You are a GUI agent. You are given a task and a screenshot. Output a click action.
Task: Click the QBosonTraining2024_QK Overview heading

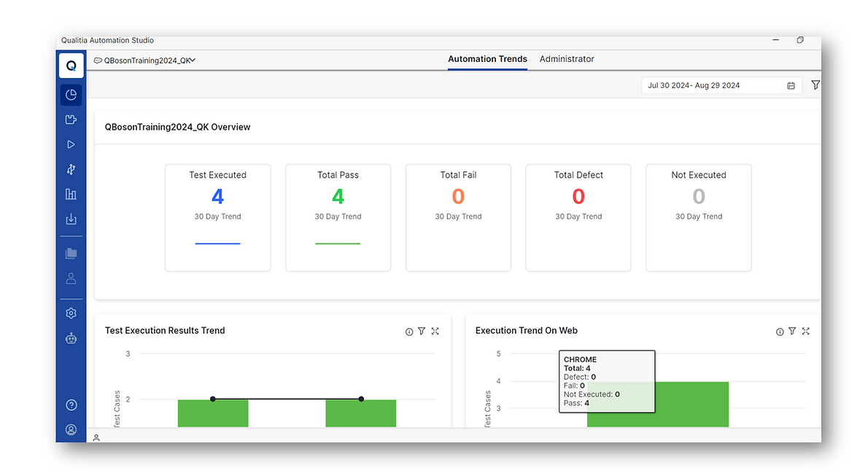177,128
